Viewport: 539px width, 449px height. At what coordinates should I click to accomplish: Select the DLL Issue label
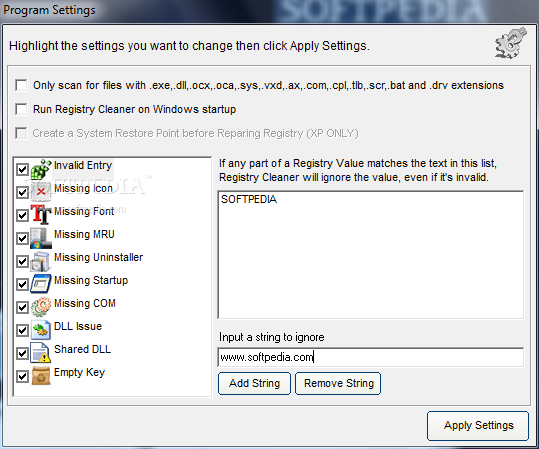pyautogui.click(x=78, y=326)
